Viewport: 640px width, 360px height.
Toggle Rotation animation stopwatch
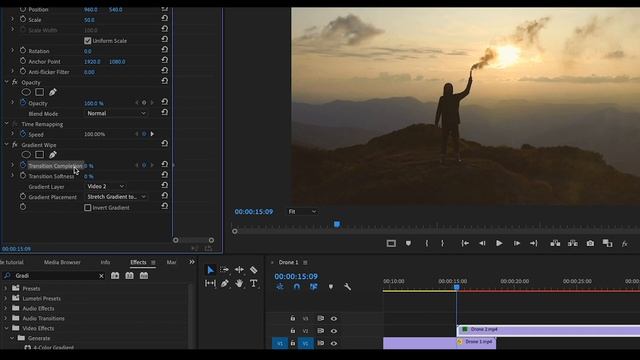coord(23,51)
